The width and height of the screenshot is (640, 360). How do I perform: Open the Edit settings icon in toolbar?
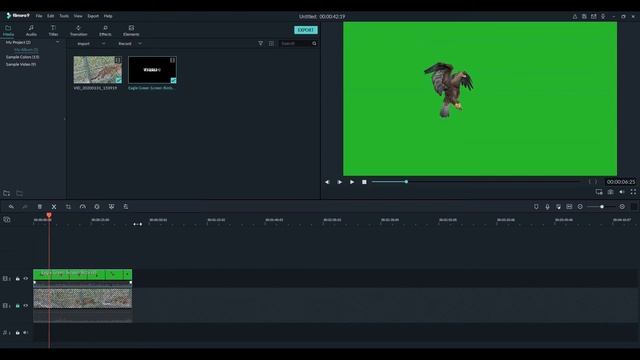(x=126, y=207)
